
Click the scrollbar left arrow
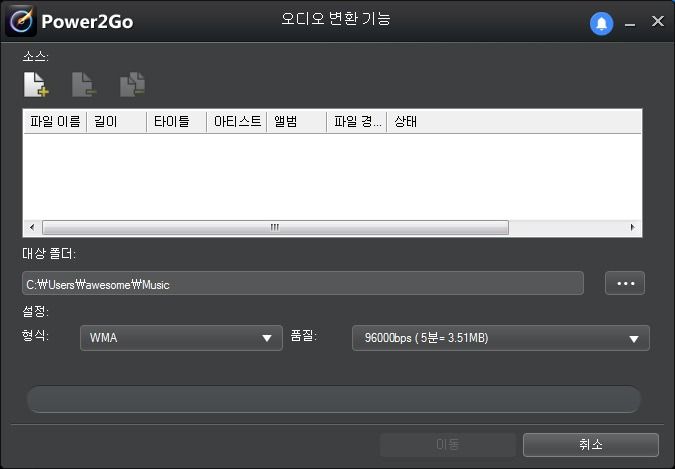(x=32, y=227)
